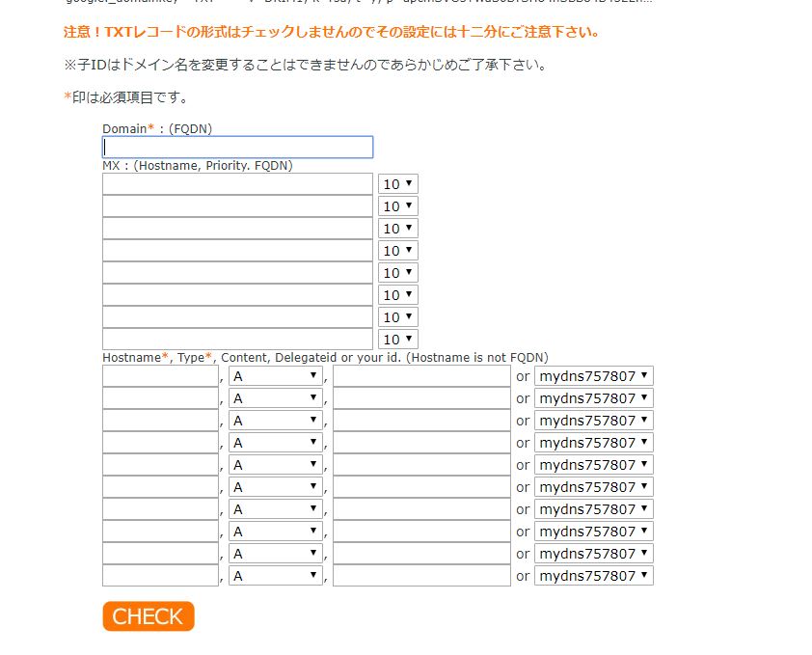Click the orange '注意！TXTレコード' warning text
Image resolution: width=812 pixels, height=655 pixels.
click(332, 32)
